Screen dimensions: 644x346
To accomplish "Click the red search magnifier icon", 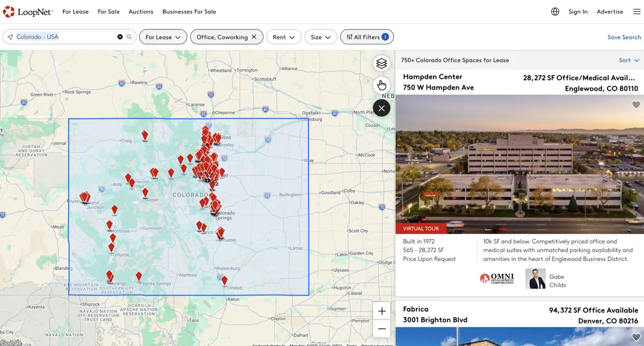I will point(129,37).
